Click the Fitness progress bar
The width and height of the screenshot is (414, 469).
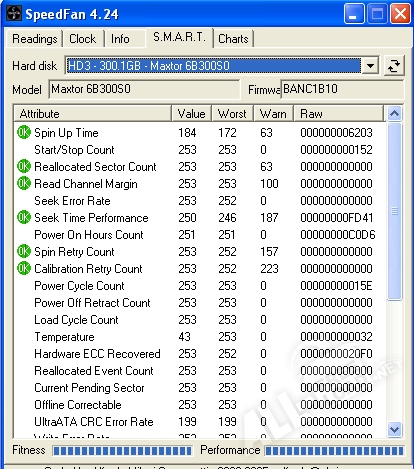pyautogui.click(x=122, y=451)
